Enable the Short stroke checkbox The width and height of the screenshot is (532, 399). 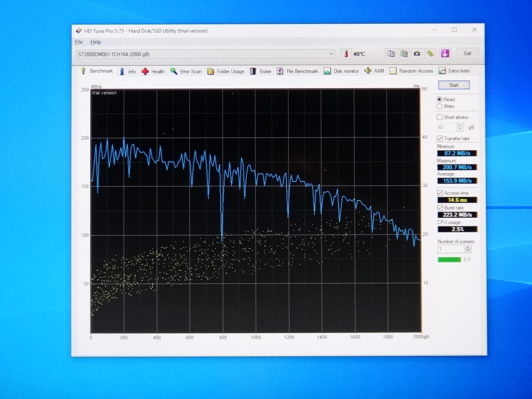click(x=439, y=117)
